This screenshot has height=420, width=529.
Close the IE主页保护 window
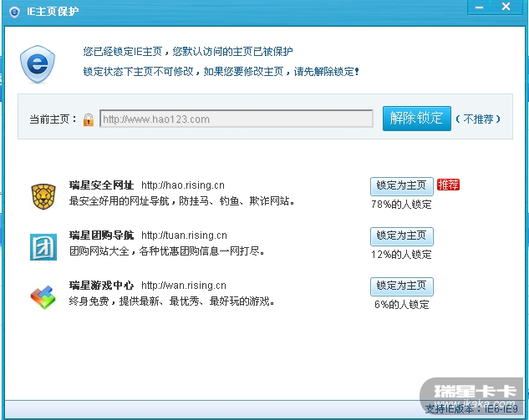point(506,7)
